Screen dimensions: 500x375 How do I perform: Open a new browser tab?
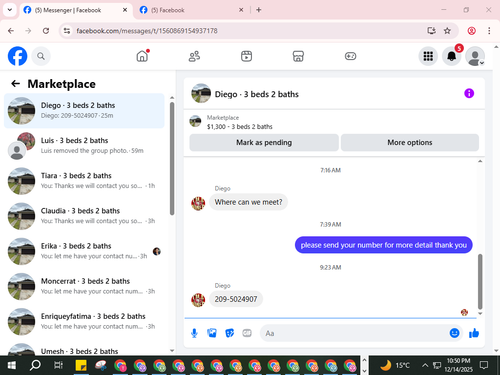(259, 10)
